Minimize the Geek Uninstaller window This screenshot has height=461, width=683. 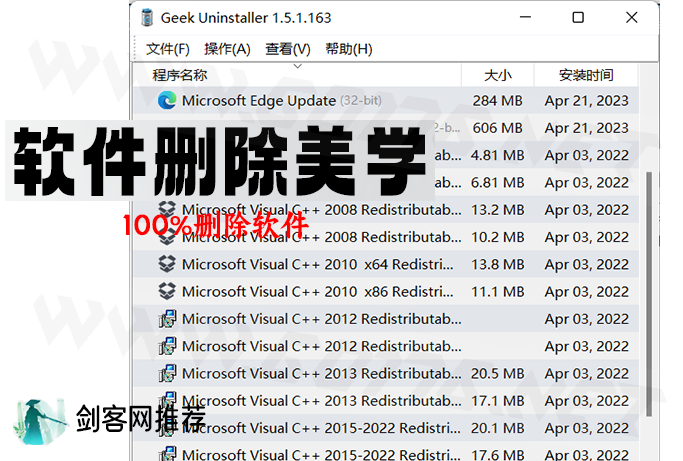point(525,17)
